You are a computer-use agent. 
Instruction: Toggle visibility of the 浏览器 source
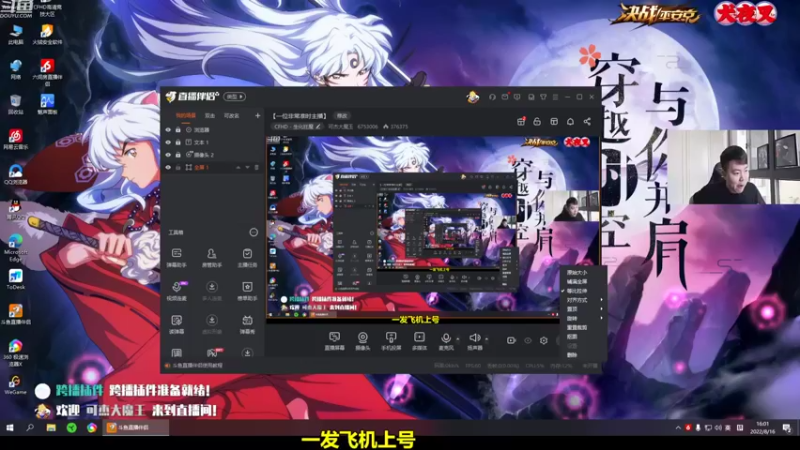point(168,130)
